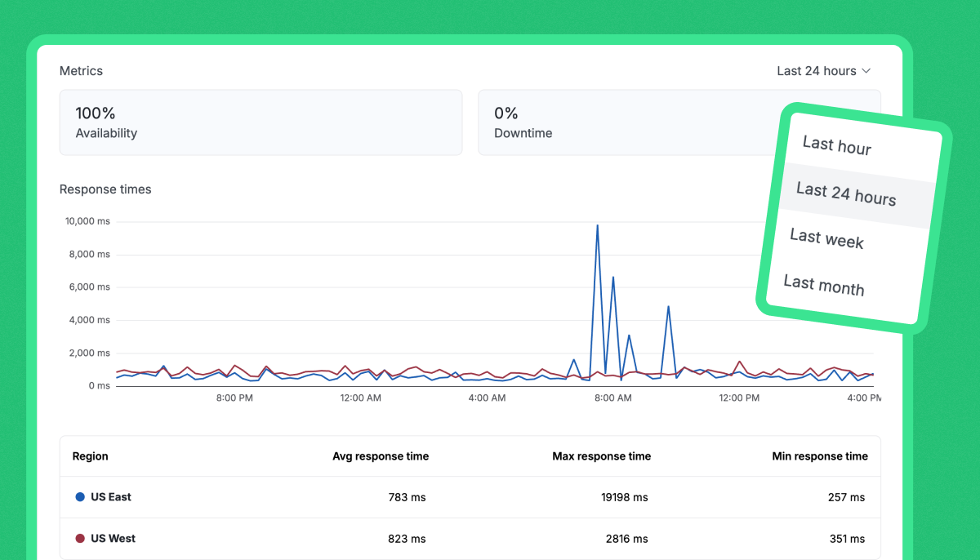This screenshot has width=980, height=560.
Task: Pick "Last week" in the time range menu
Action: tap(826, 238)
